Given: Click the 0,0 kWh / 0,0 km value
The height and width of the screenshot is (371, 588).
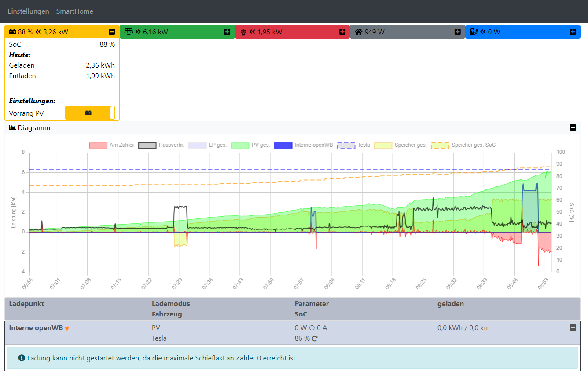Looking at the screenshot, I should click(463, 327).
